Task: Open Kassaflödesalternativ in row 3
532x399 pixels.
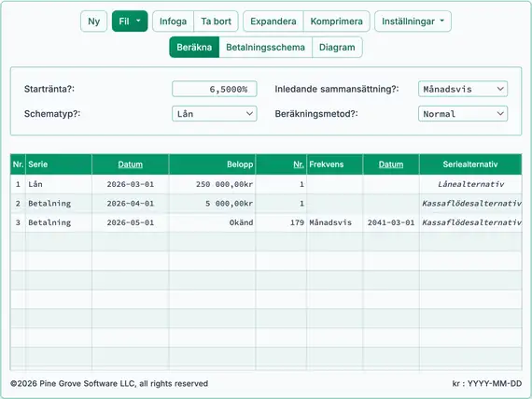Action: [470, 222]
